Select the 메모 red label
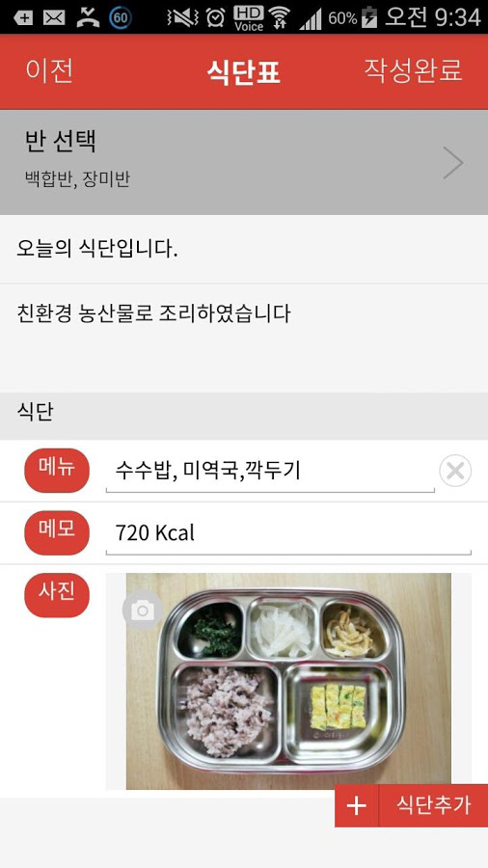The width and height of the screenshot is (488, 868). click(57, 533)
